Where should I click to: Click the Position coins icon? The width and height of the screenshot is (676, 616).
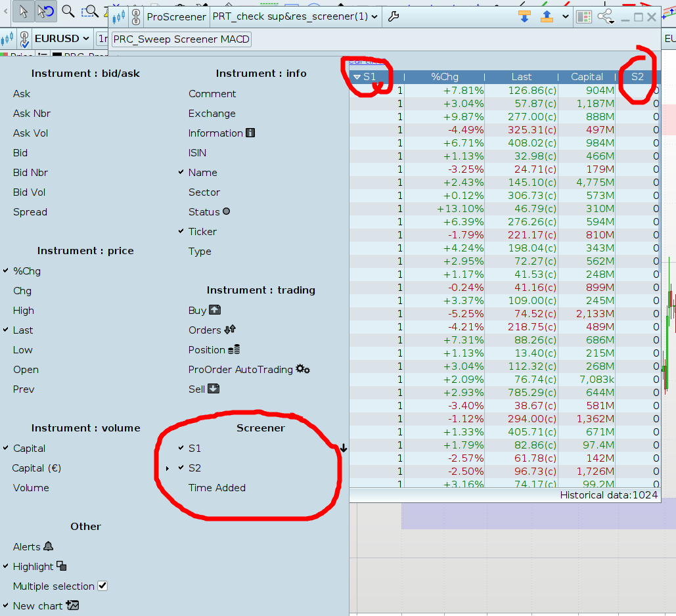[x=234, y=349]
